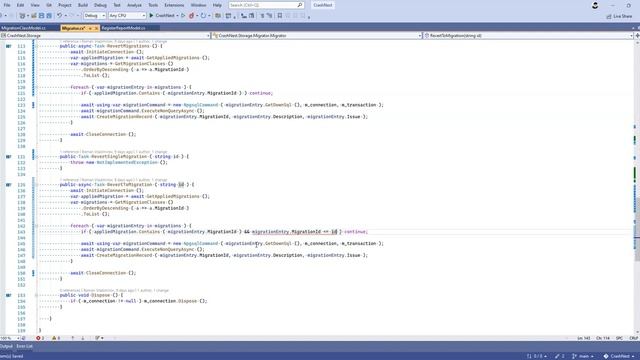Click the split editor icon at top right
640x360 pixels.
point(637,36)
